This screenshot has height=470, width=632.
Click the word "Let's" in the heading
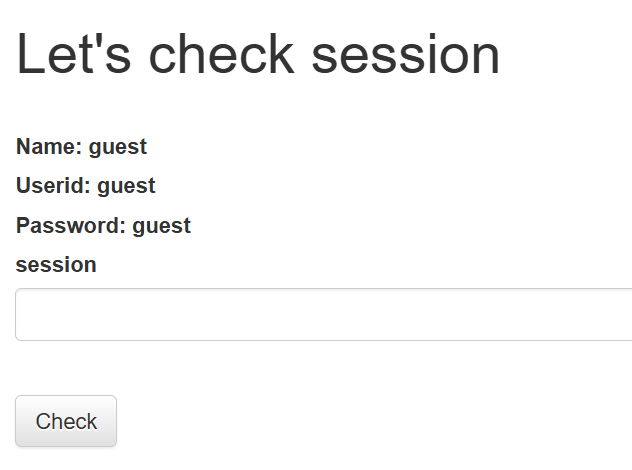pyautogui.click(x=74, y=54)
